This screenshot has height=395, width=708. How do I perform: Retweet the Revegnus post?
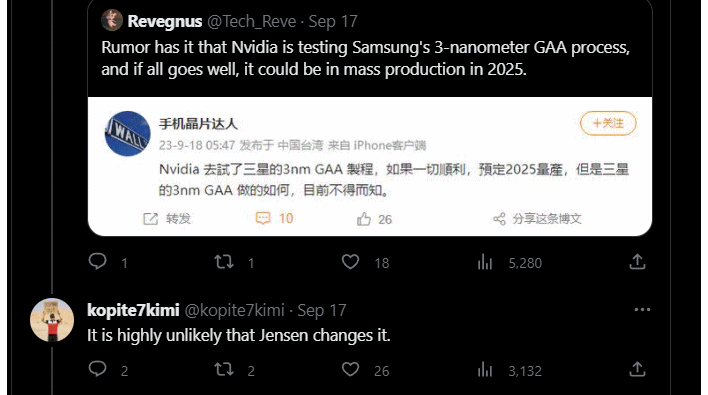click(x=224, y=262)
